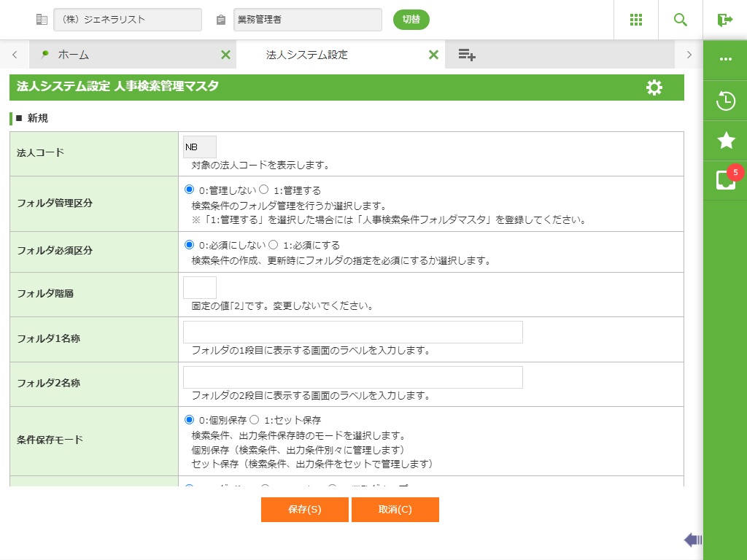The width and height of the screenshot is (747, 560).
Task: Select '1:管理する' radio button
Action: tap(264, 190)
